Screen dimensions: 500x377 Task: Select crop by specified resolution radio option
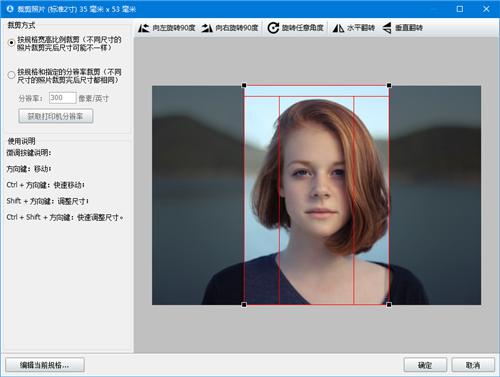tap(11, 75)
